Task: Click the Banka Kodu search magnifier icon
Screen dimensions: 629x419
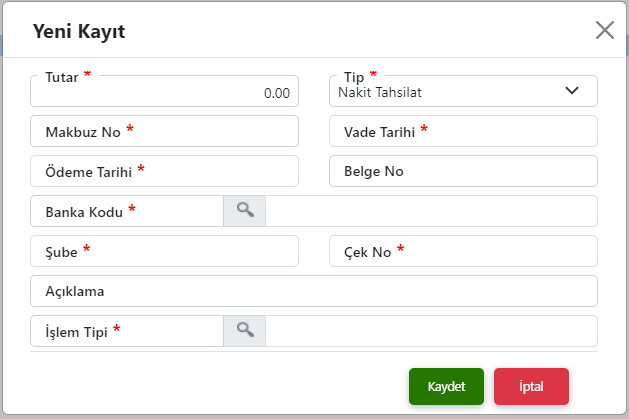Action: click(x=244, y=211)
